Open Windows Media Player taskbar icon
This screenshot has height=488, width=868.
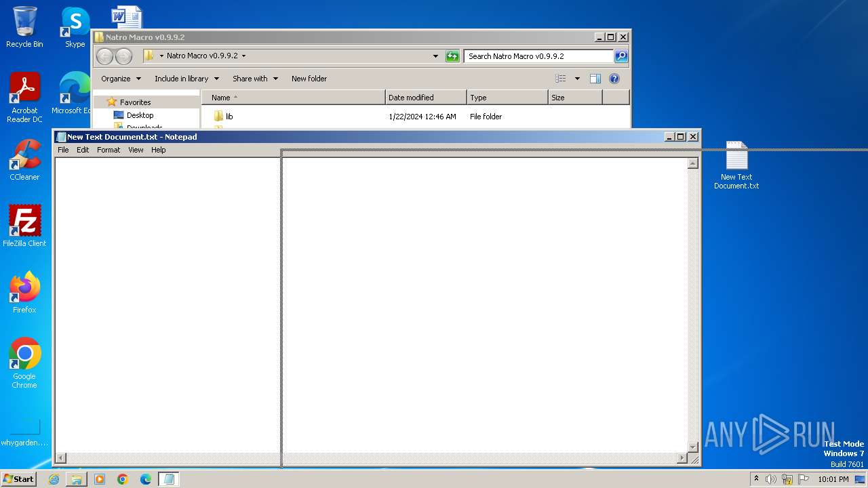[100, 479]
